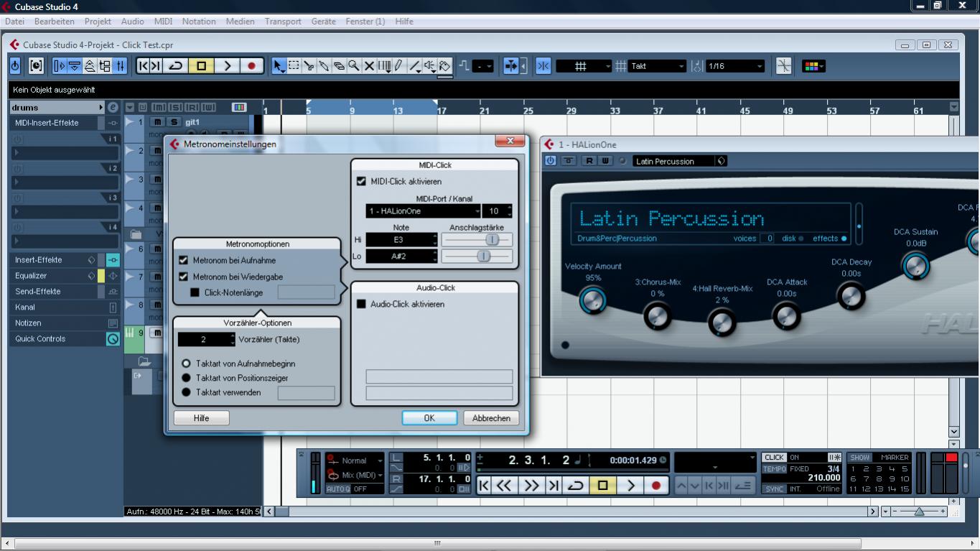Click the Hi Anschlagstärke slider
980x551 pixels.
click(477, 239)
